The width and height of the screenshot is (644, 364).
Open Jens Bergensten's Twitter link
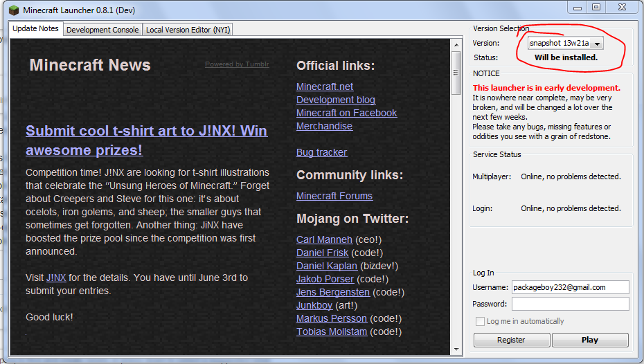(333, 292)
